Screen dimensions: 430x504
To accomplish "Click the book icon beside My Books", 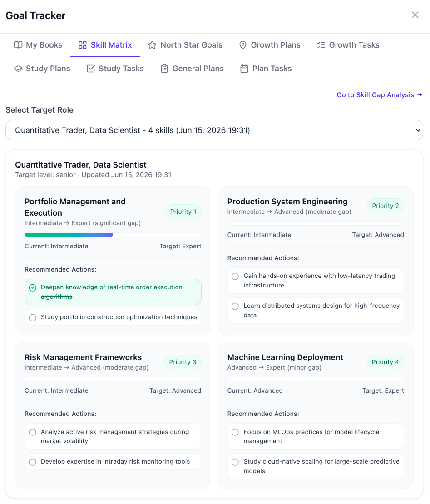I will point(18,45).
